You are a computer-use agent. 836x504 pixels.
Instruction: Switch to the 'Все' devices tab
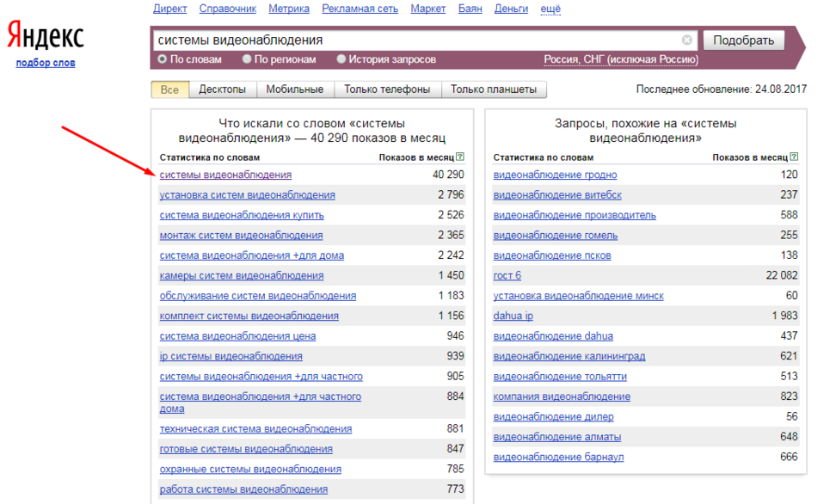coord(170,89)
